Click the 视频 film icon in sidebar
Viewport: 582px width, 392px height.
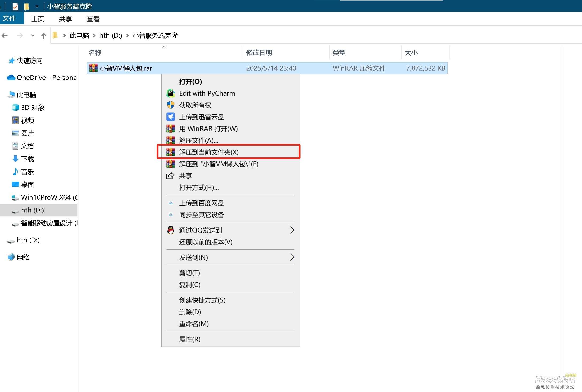15,120
